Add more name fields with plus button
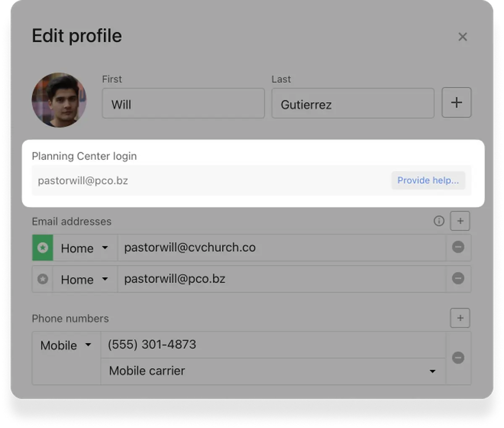Image resolution: width=504 pixels, height=428 pixels. pyautogui.click(x=457, y=103)
